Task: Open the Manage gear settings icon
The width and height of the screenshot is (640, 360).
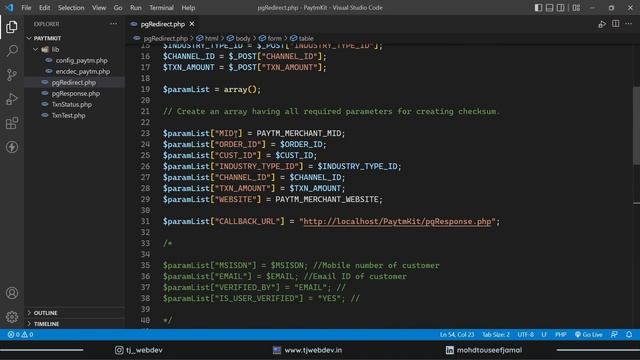Action: pyautogui.click(x=12, y=317)
